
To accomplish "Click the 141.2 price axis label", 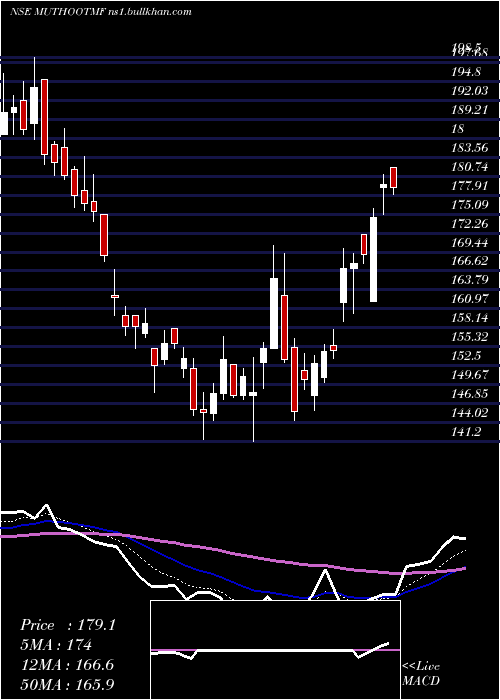I will [466, 432].
